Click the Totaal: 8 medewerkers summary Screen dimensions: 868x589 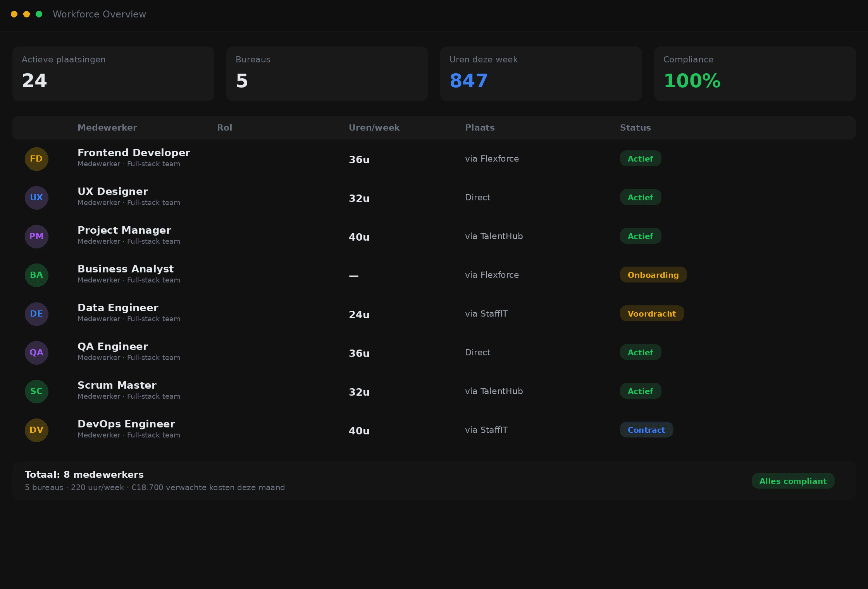pos(84,474)
